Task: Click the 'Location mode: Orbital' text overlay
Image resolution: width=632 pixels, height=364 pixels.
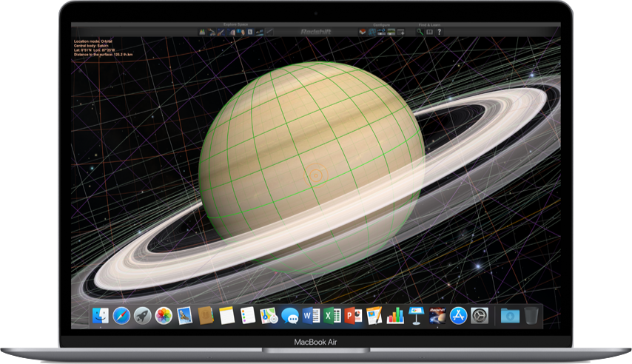Action: pyautogui.click(x=93, y=41)
